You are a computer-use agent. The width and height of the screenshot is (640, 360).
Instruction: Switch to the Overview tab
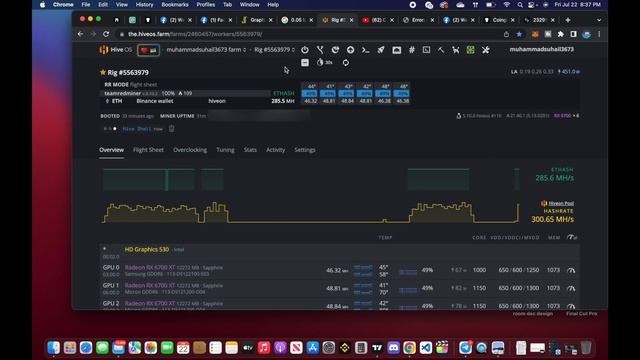[x=111, y=150]
